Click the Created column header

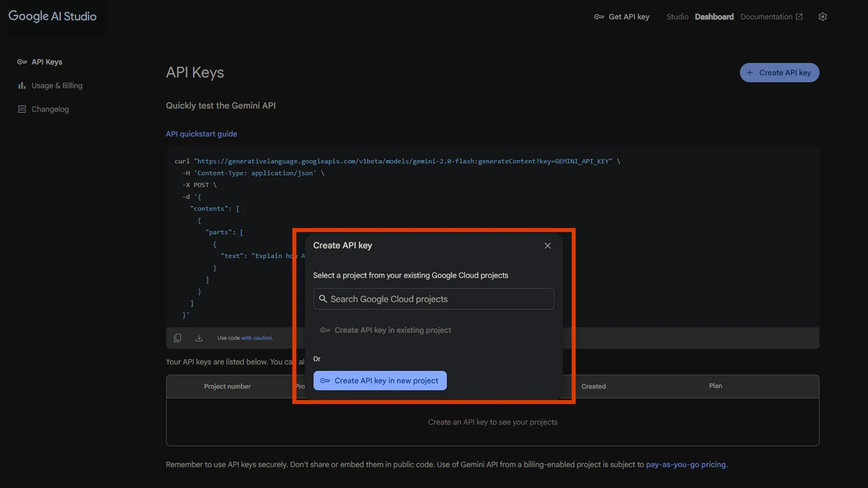tap(594, 386)
